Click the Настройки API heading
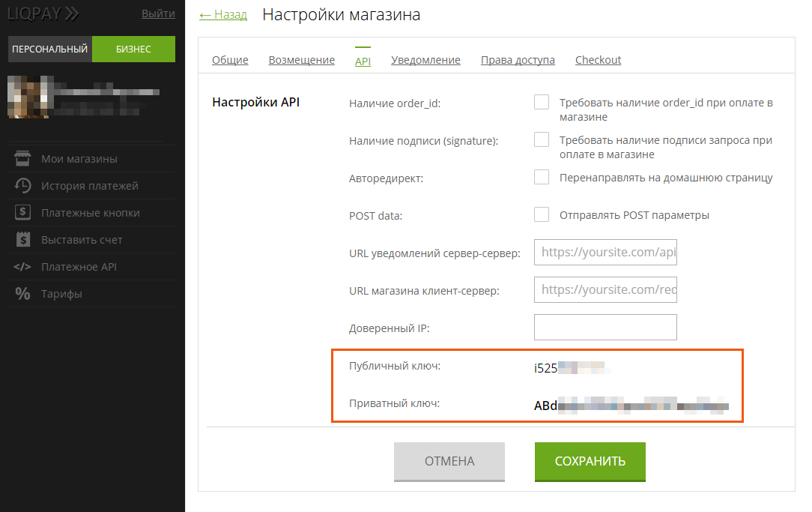Viewport: 812px width, 512px height. point(256,102)
